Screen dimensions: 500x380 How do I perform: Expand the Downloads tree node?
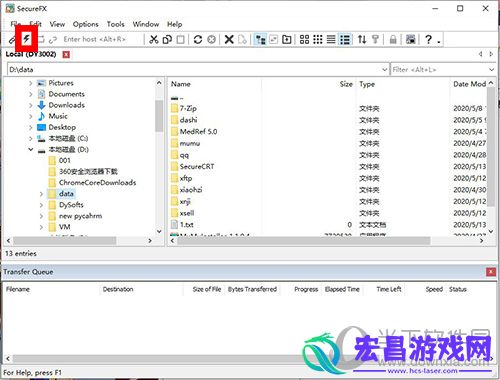(x=30, y=105)
